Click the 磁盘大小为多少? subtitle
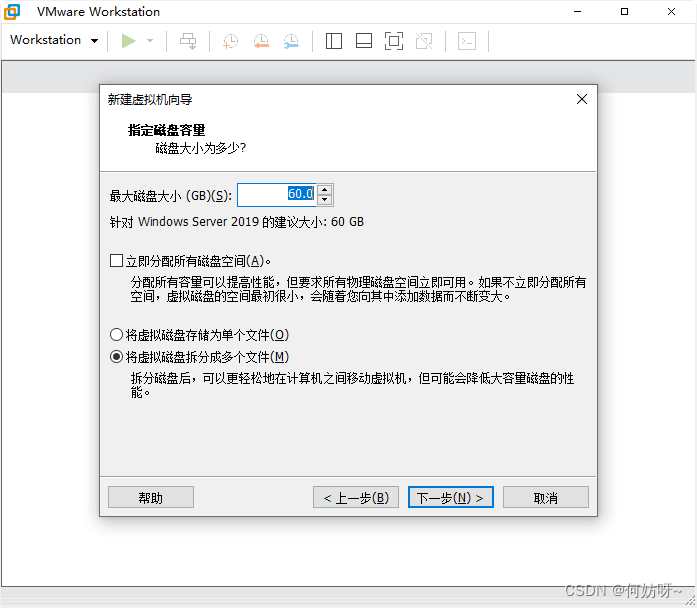This screenshot has width=697, height=608. coord(200,148)
